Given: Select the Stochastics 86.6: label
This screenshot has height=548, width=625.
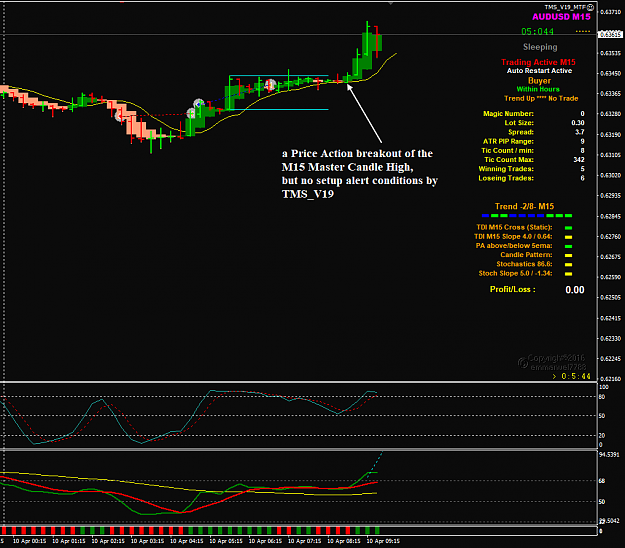Looking at the screenshot, I should pos(525,264).
